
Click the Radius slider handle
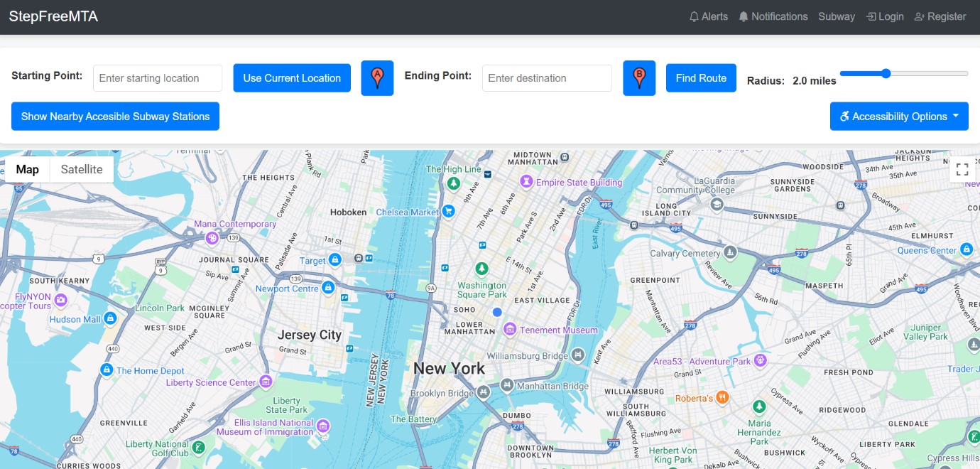click(886, 73)
